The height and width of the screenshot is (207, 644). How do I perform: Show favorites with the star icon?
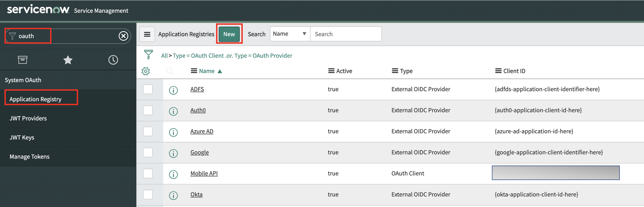pos(68,60)
